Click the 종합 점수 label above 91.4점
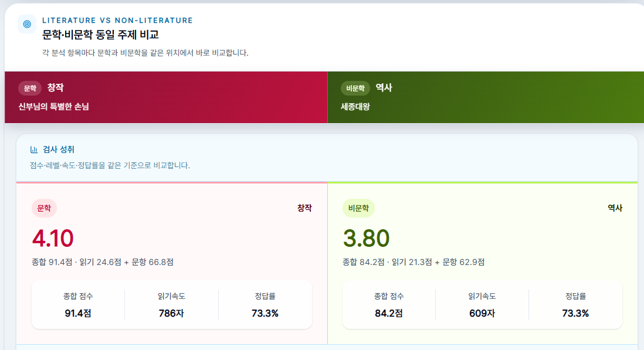The height and width of the screenshot is (350, 644). [78, 296]
